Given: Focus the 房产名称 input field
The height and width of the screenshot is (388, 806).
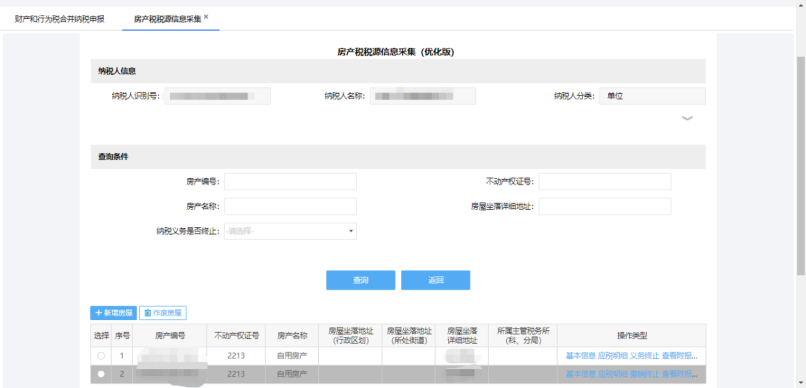Looking at the screenshot, I should click(x=290, y=207).
